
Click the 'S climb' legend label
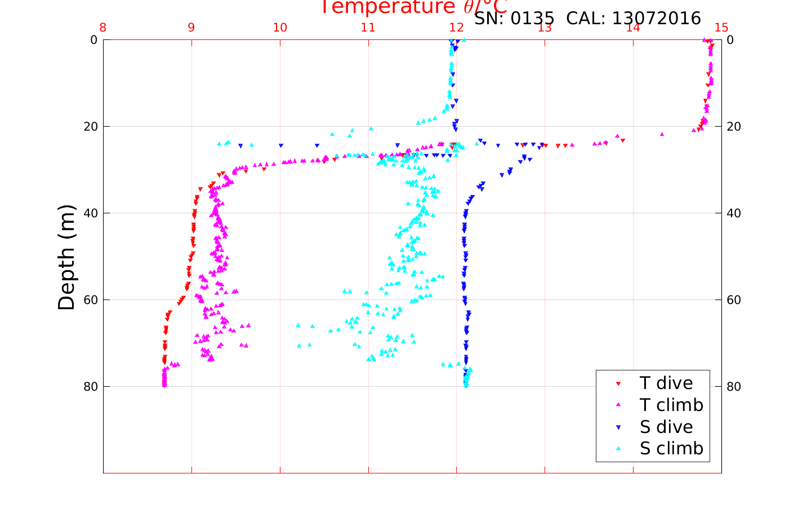671,449
